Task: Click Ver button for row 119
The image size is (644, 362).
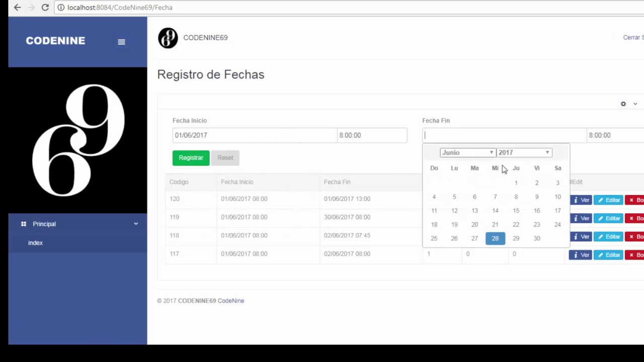Action: click(x=581, y=218)
